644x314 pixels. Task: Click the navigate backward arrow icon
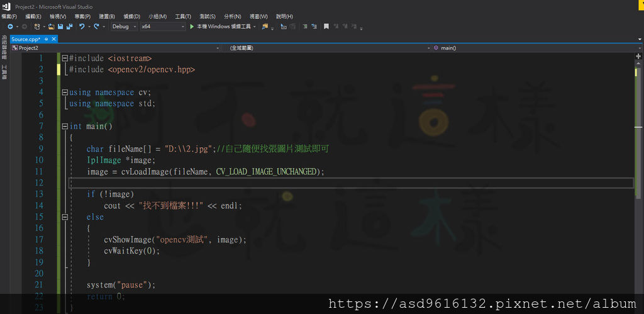[10, 26]
